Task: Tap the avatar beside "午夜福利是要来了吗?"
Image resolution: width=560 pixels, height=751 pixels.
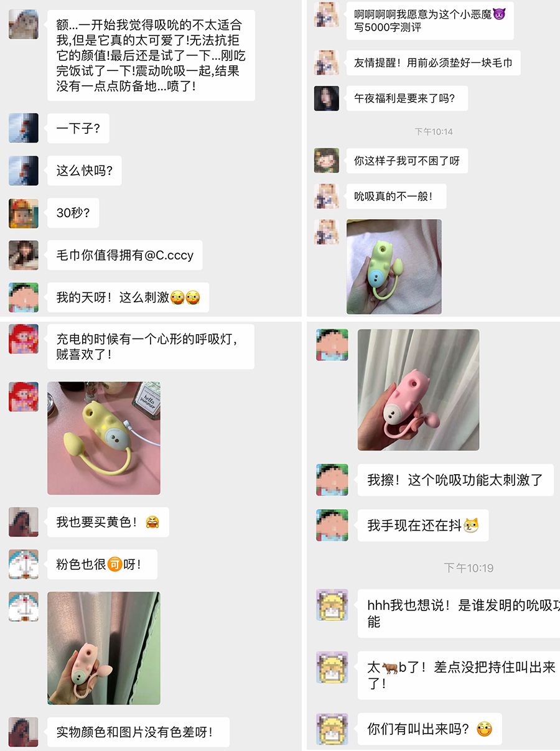Action: click(x=327, y=98)
